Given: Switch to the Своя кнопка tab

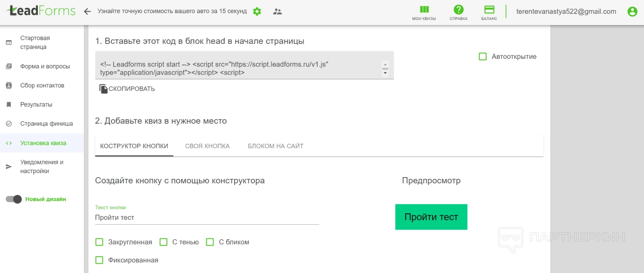Looking at the screenshot, I should pyautogui.click(x=207, y=146).
